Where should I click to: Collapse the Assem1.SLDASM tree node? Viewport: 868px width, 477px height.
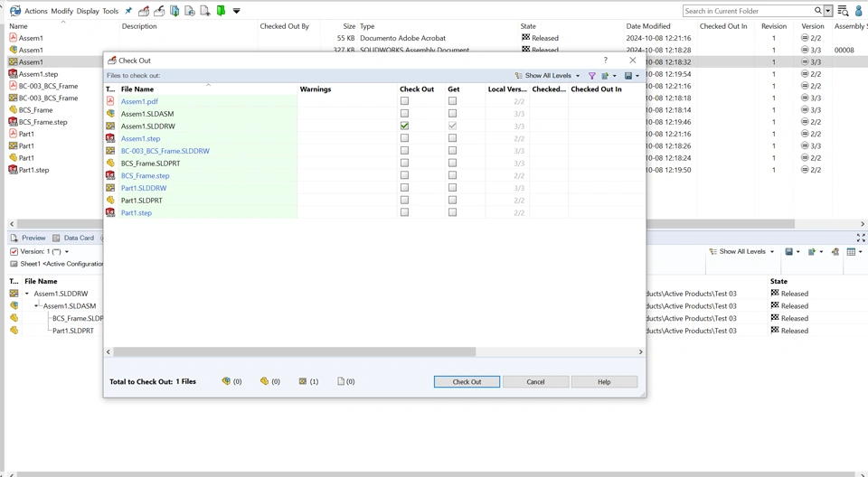pos(36,306)
